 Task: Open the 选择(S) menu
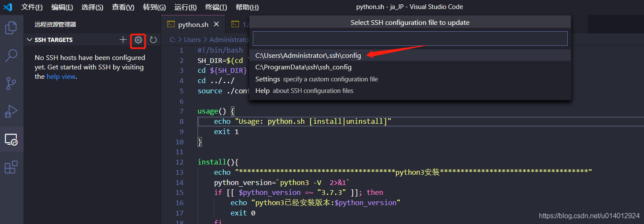pyautogui.click(x=92, y=7)
